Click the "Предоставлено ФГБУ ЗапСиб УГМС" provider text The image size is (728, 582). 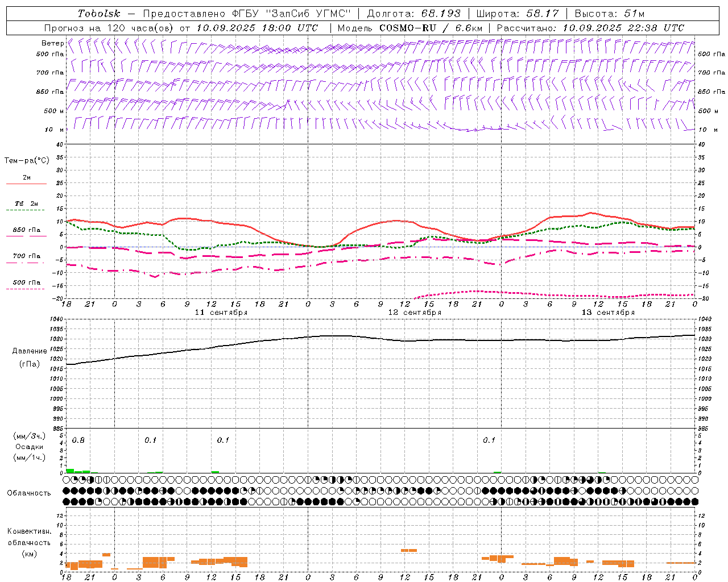(247, 14)
